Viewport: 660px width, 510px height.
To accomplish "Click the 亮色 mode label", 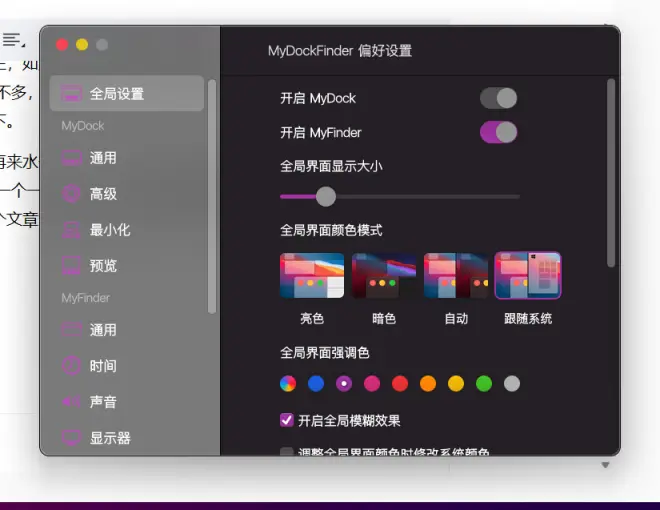I will coord(312,319).
